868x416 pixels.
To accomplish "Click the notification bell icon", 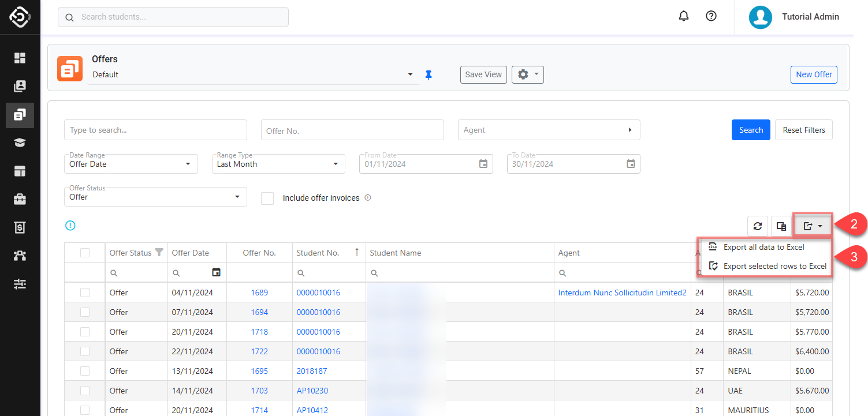I will click(684, 16).
